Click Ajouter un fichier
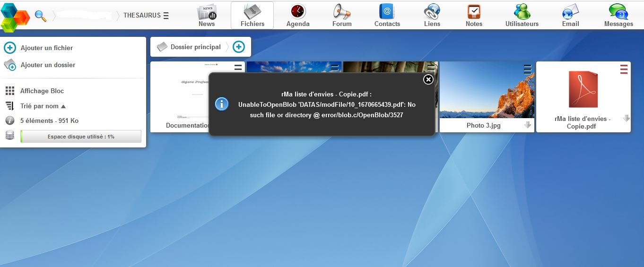Screen dimensions: 644x267 [46, 48]
